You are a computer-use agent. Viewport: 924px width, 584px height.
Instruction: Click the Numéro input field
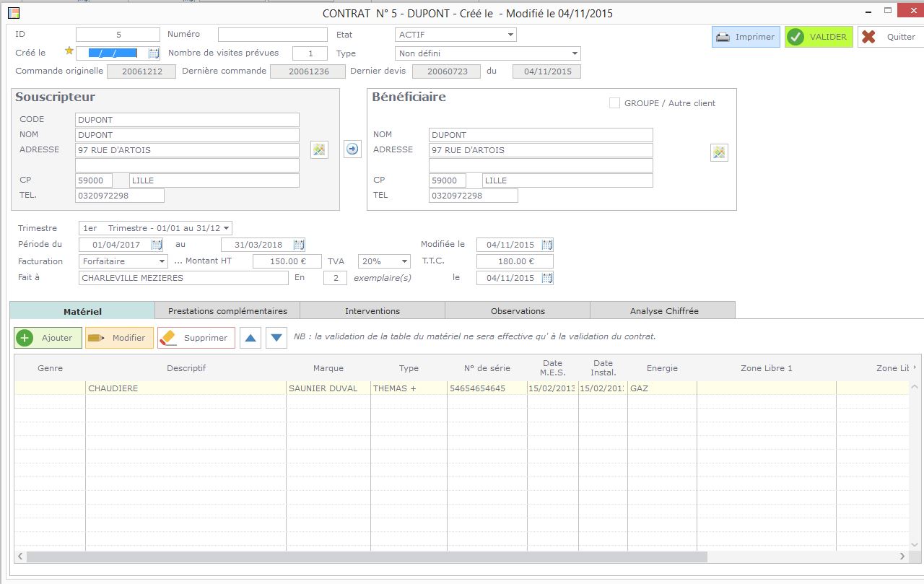pos(273,35)
